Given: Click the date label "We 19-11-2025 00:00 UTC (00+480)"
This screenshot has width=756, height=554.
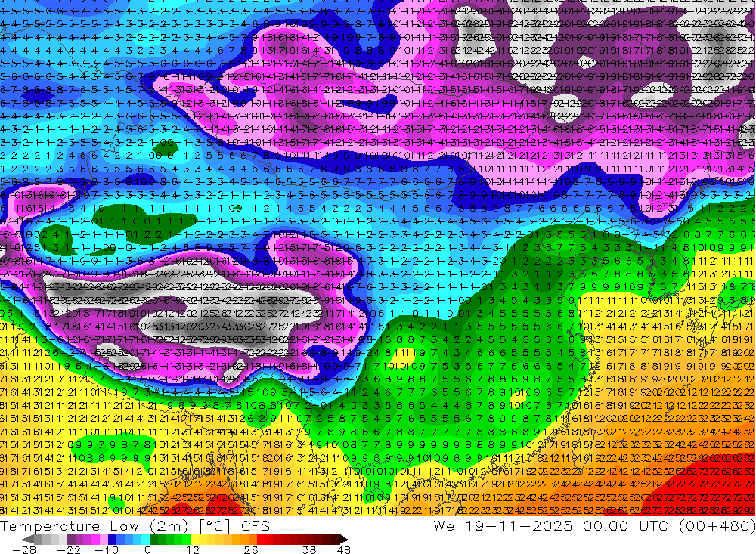Looking at the screenshot, I should point(594,526).
